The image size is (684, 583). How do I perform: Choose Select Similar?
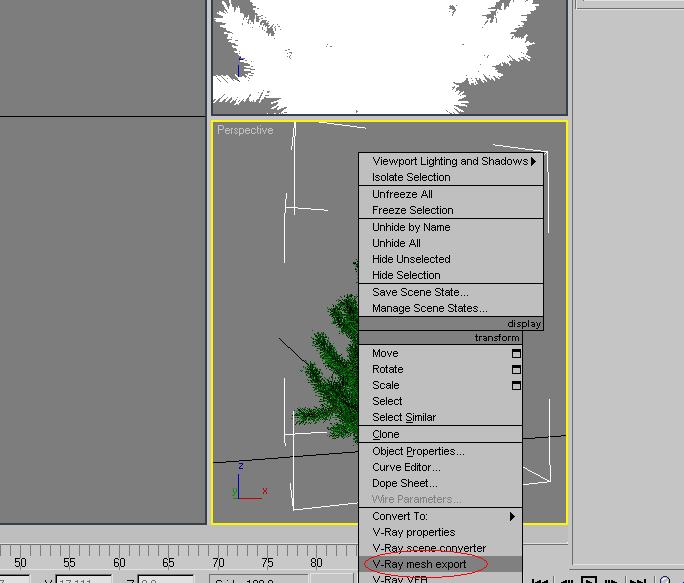[x=404, y=417]
